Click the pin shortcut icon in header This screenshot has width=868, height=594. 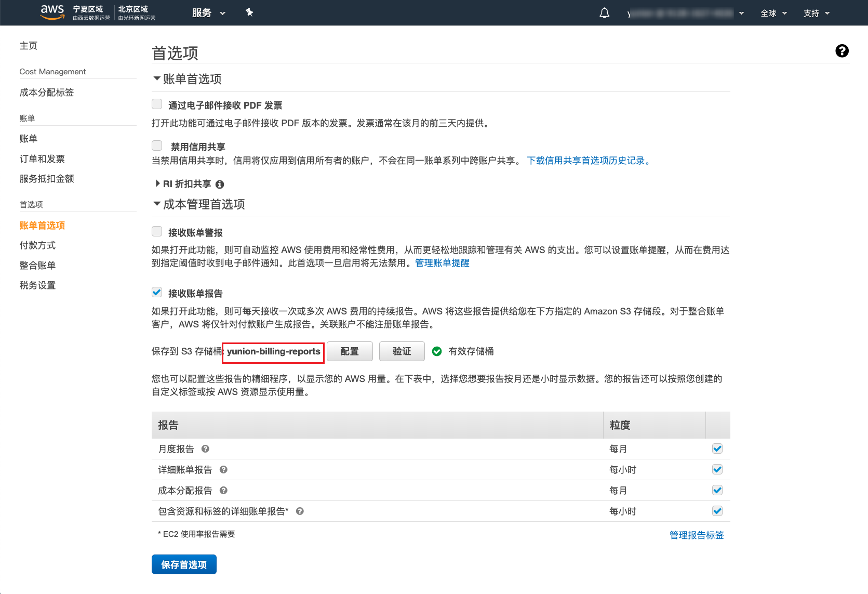tap(249, 12)
